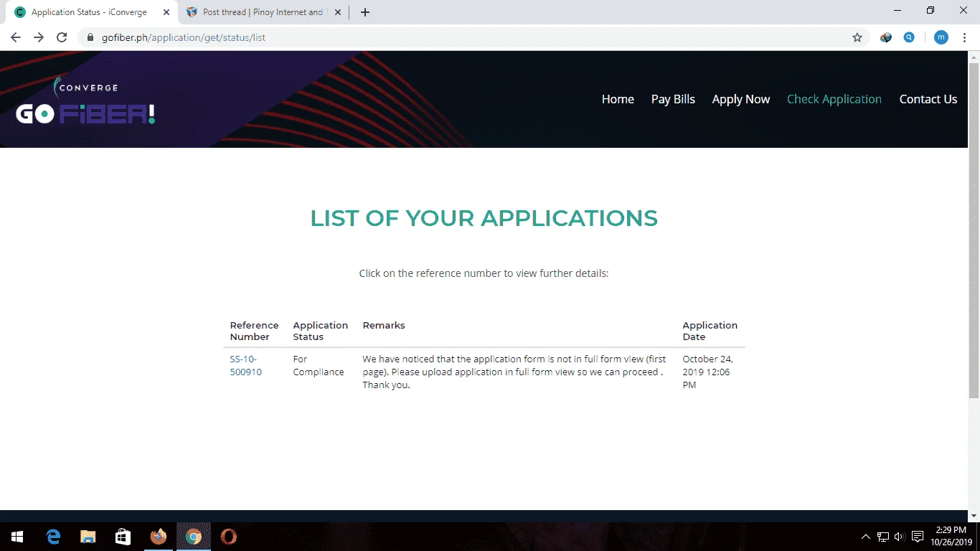Click the 'LIST OF YOUR APPLICATIONS' heading
This screenshot has width=980, height=551.
(484, 218)
